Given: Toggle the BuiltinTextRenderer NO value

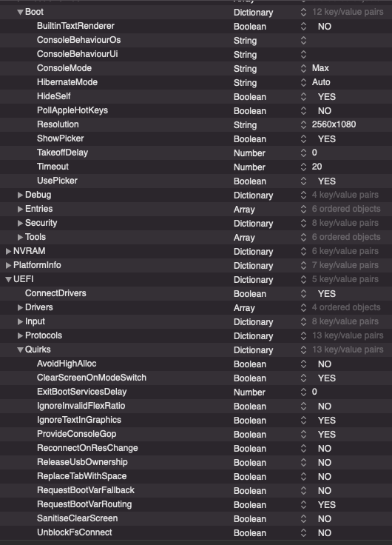Looking at the screenshot, I should pyautogui.click(x=324, y=27).
